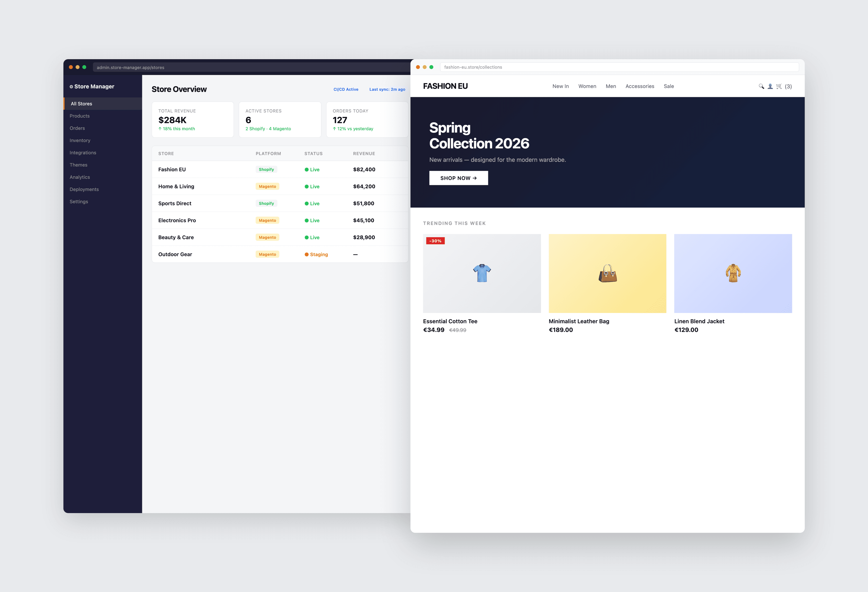
Task: Click the -30% discount badge
Action: tap(436, 241)
